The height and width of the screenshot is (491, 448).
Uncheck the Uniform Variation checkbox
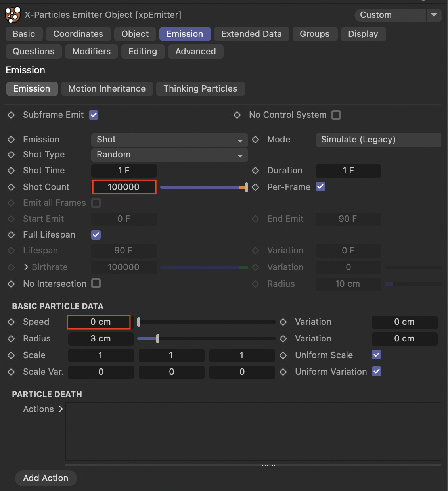(x=377, y=371)
